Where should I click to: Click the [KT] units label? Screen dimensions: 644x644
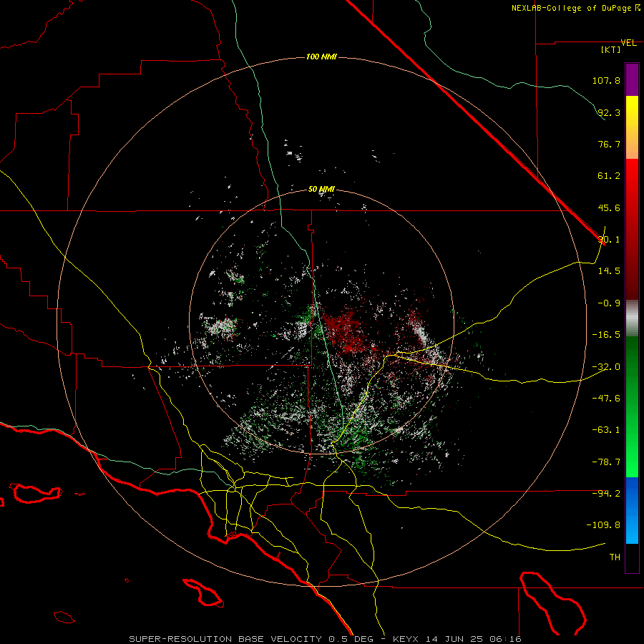coord(611,49)
